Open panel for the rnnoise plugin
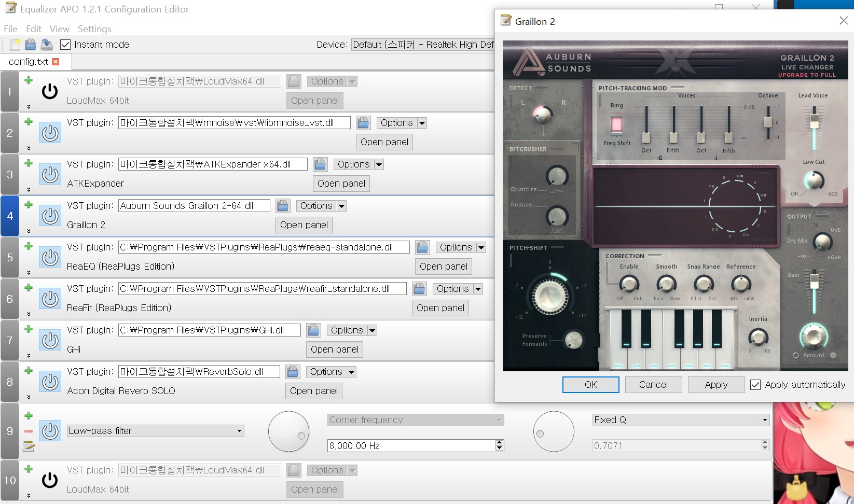Screen dimensions: 854x504 click(x=384, y=142)
